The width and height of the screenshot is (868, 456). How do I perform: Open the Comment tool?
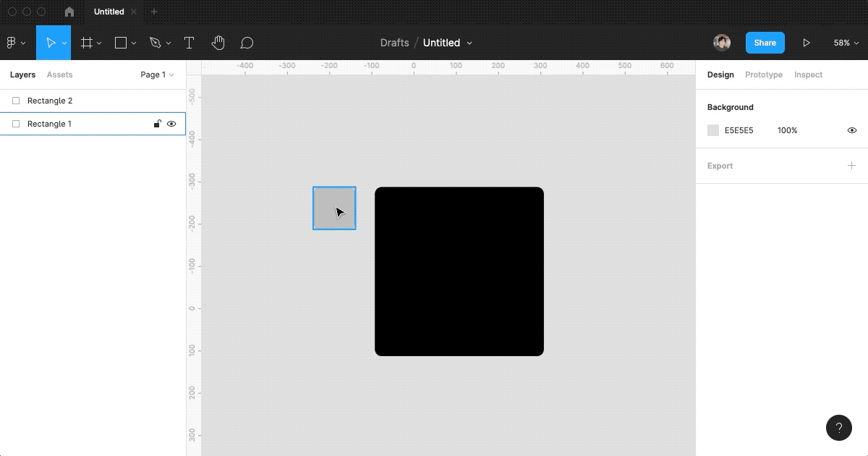click(x=247, y=43)
